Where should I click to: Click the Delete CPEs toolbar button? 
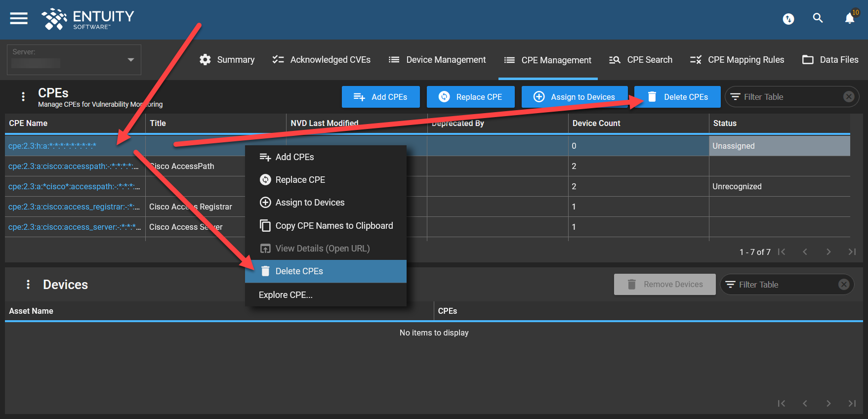click(677, 97)
